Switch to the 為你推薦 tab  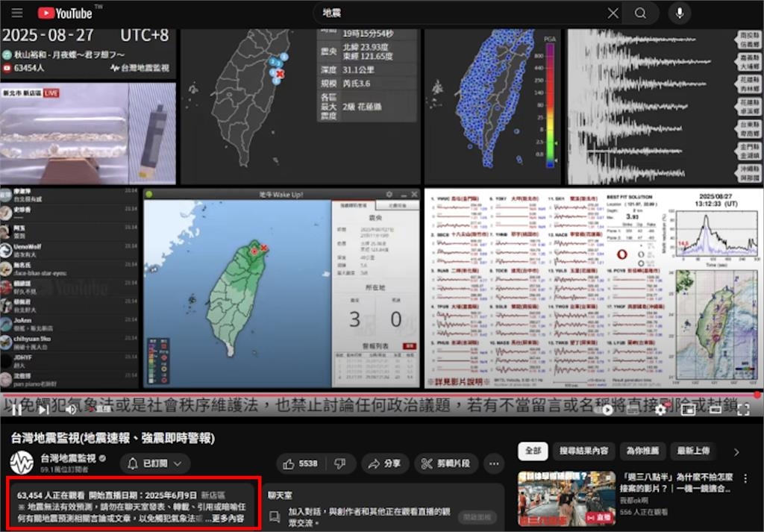tap(642, 451)
